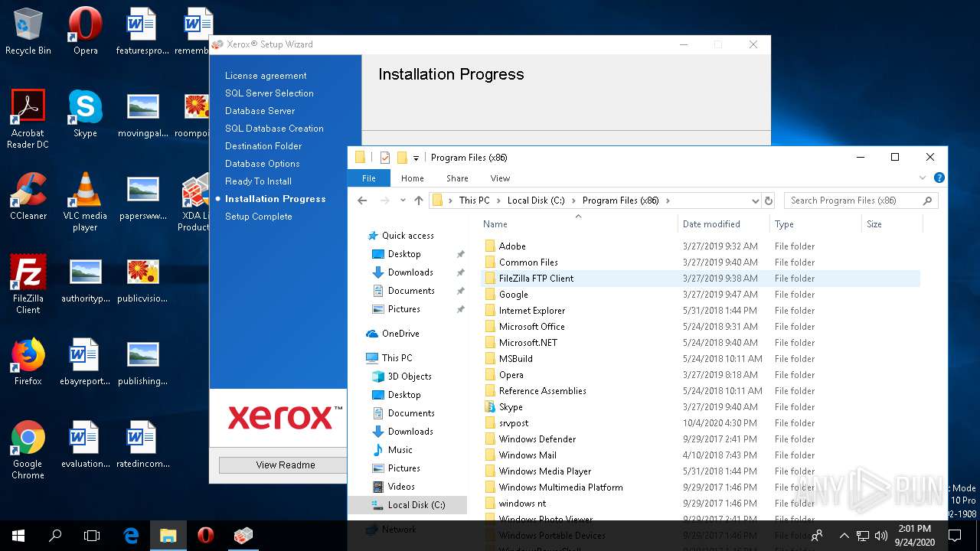Open Recent locations dropdown arrow
This screenshot has height=551, width=980.
(x=403, y=201)
